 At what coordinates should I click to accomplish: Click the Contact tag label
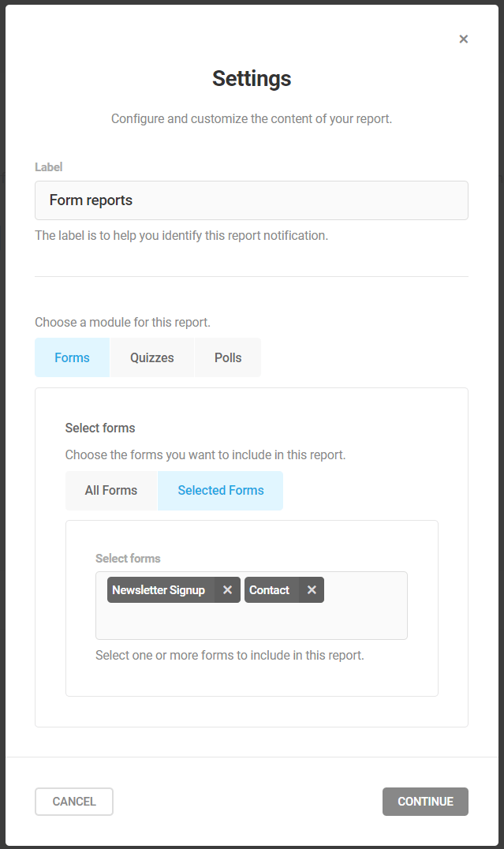pos(270,589)
